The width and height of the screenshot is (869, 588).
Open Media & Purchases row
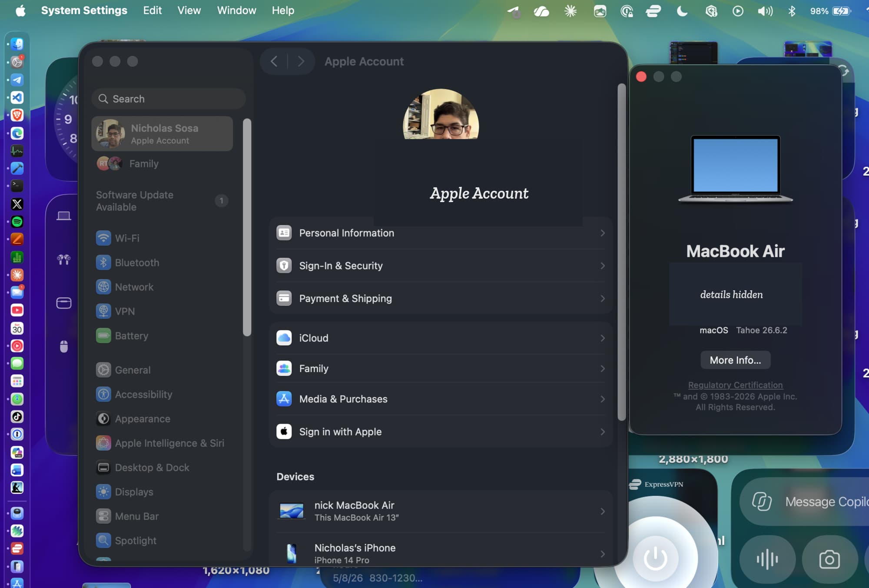[441, 399]
